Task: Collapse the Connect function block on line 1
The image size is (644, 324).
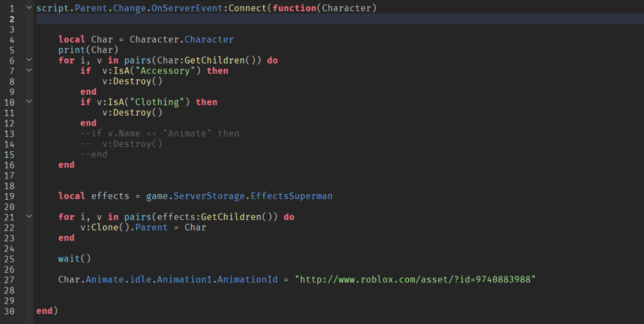Action: click(28, 7)
